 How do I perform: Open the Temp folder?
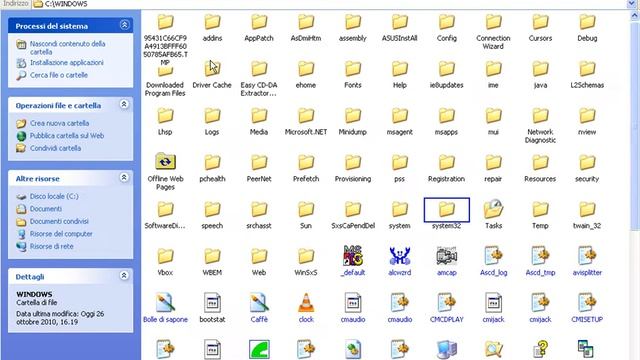(540, 210)
